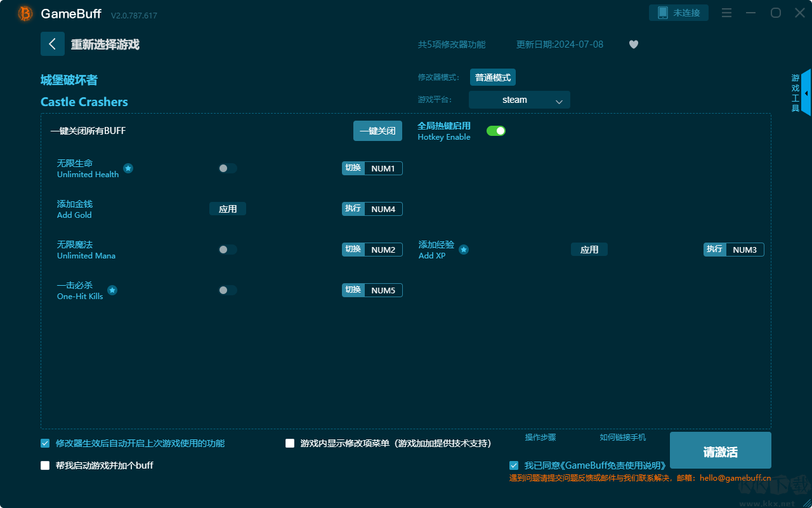
Task: Open the how to link phone guide
Action: (622, 438)
